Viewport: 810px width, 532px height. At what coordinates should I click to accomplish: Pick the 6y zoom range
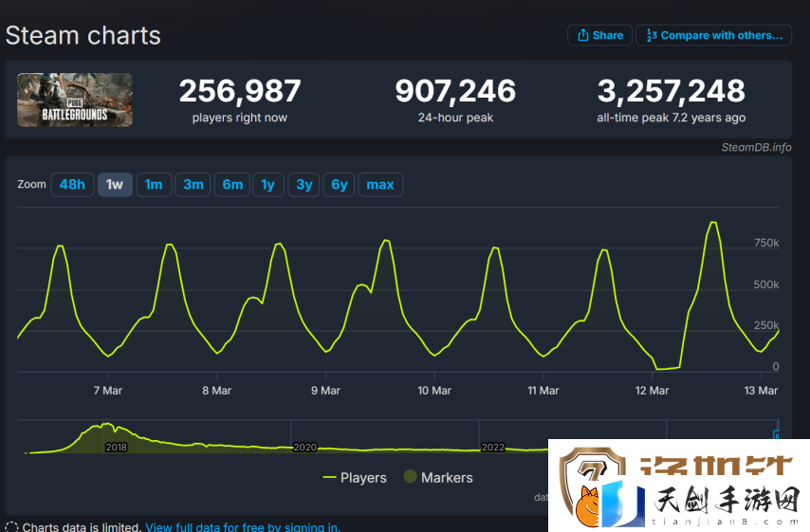[x=339, y=184]
